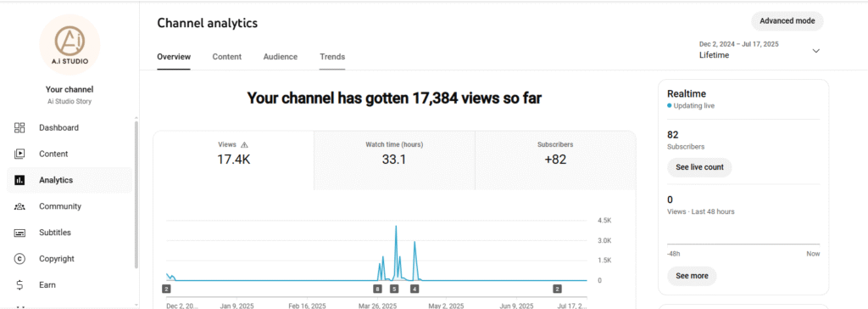868x309 pixels.
Task: Click the Content play-box icon
Action: 19,154
